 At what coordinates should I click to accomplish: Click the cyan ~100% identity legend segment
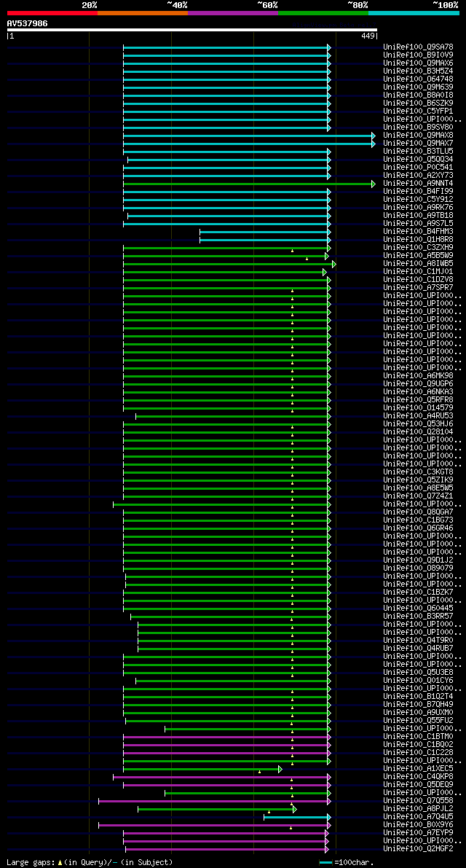tap(414, 12)
